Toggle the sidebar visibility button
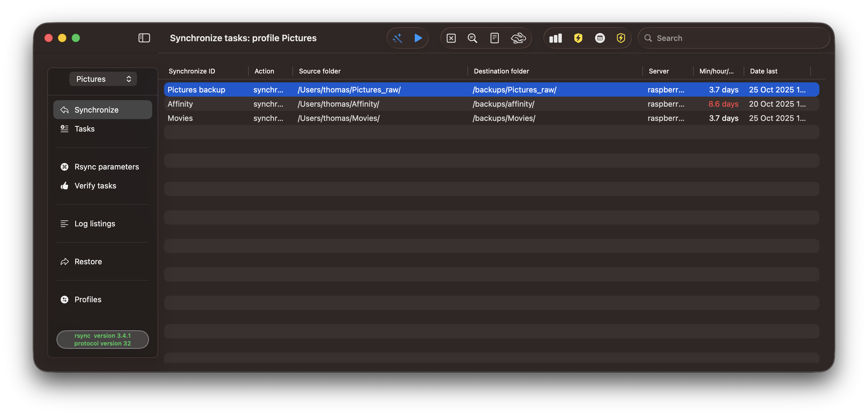This screenshot has width=868, height=416. click(144, 38)
